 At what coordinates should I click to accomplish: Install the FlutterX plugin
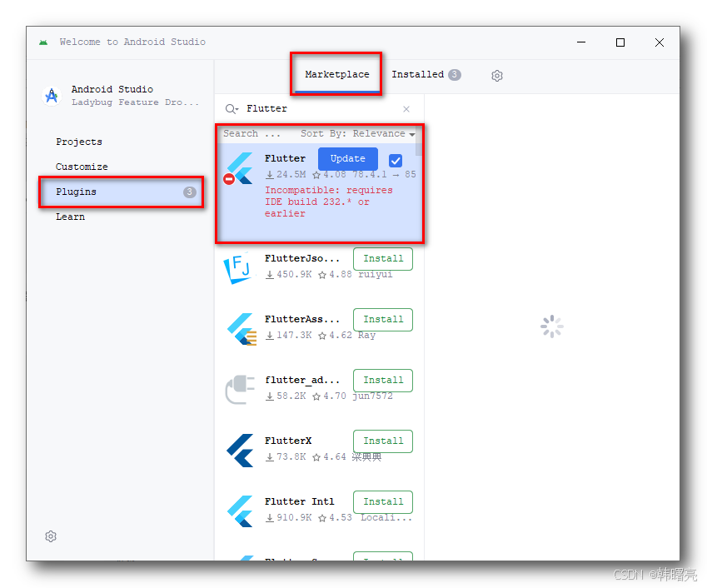383,441
